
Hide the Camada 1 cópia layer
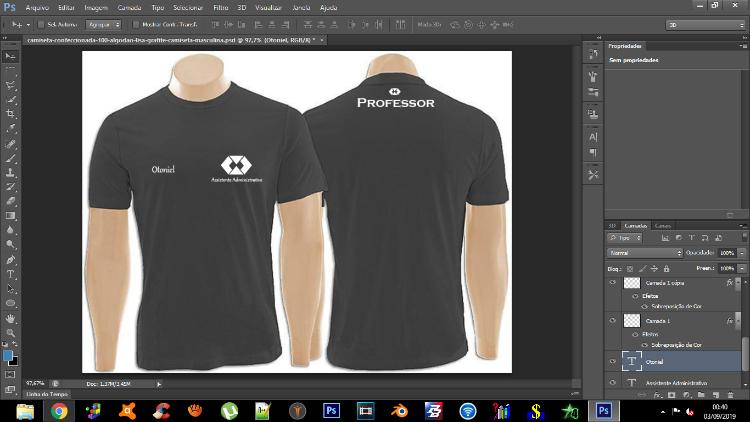click(x=613, y=282)
